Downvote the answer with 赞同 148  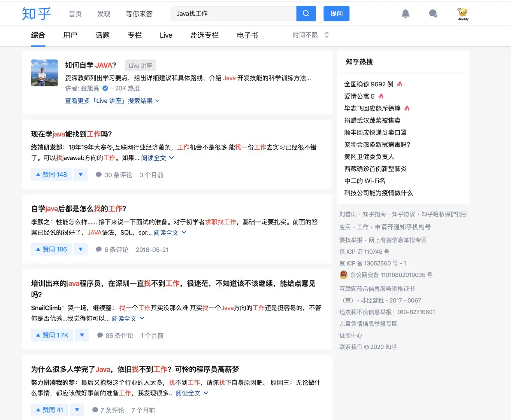pyautogui.click(x=81, y=175)
